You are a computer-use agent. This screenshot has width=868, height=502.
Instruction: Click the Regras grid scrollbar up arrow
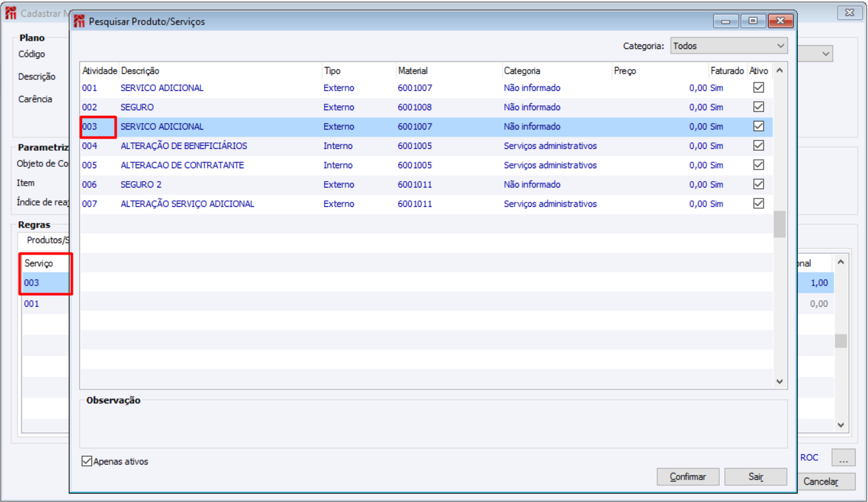point(840,262)
